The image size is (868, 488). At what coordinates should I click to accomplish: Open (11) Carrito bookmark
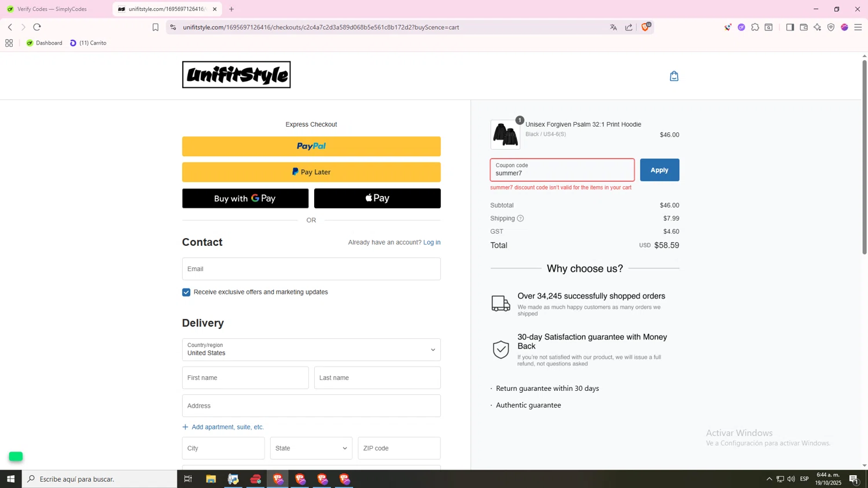pos(88,43)
